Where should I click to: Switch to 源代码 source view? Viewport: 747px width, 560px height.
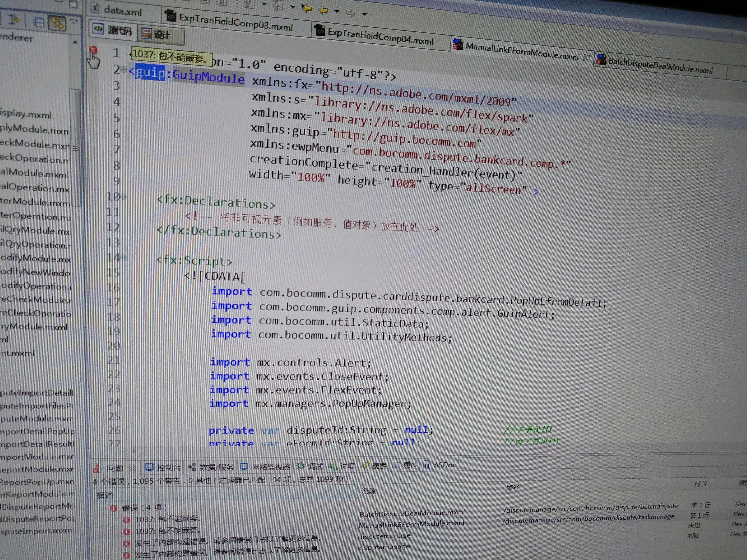(x=113, y=30)
